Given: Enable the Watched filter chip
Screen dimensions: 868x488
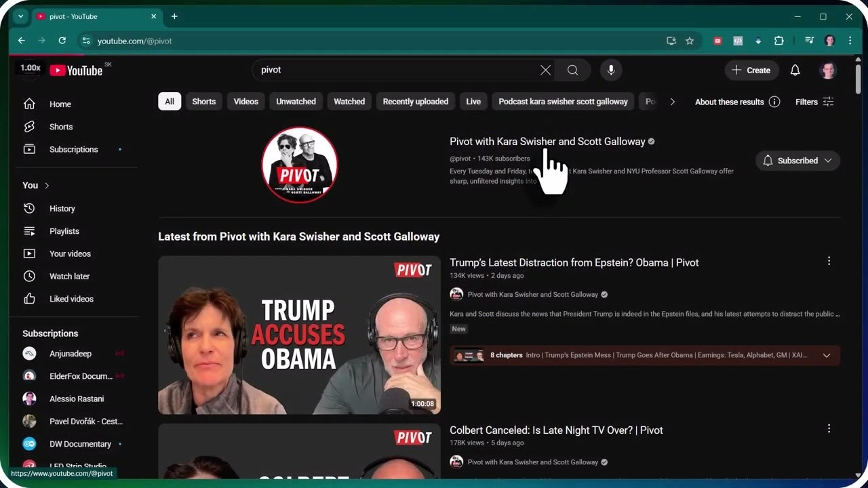Looking at the screenshot, I should tap(349, 101).
